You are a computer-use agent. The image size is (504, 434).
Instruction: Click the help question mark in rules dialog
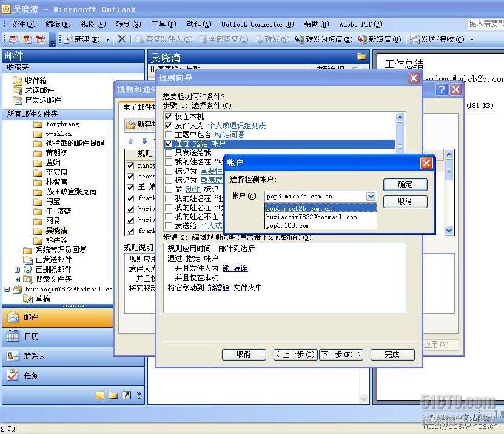(x=442, y=89)
